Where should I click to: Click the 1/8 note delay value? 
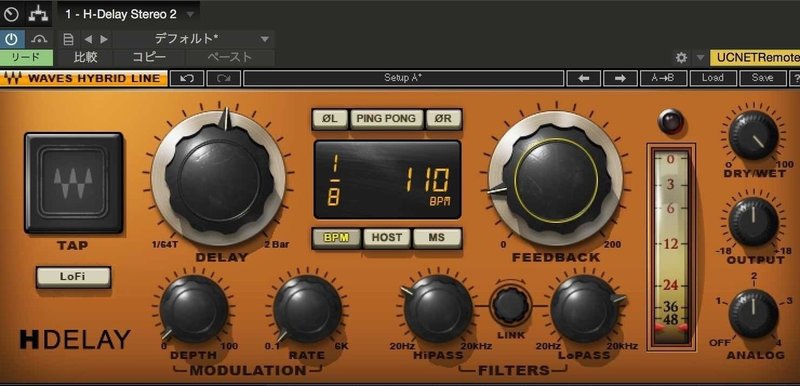pos(334,180)
